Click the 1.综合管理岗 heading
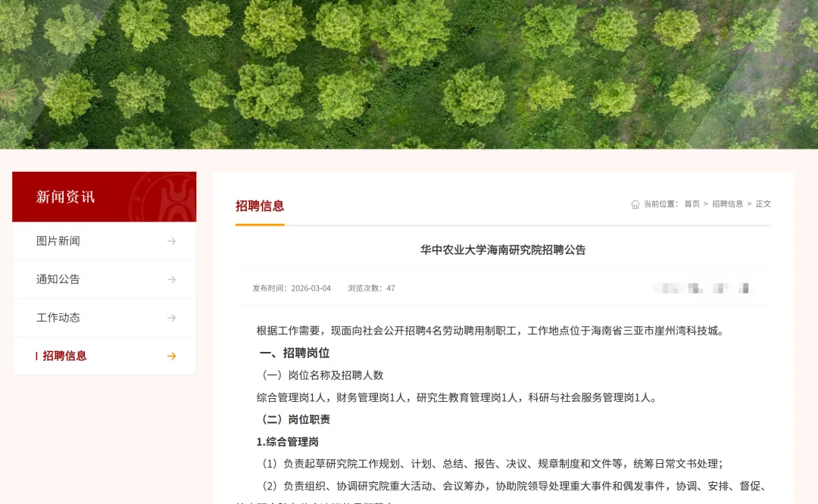This screenshot has height=504, width=818. pyautogui.click(x=288, y=442)
